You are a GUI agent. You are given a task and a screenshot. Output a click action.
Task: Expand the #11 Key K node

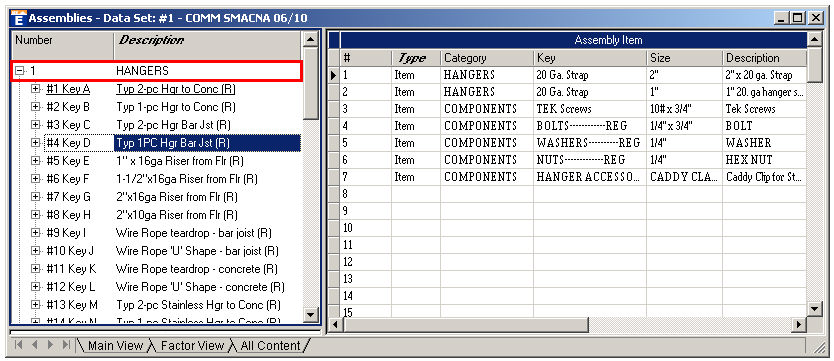36,269
